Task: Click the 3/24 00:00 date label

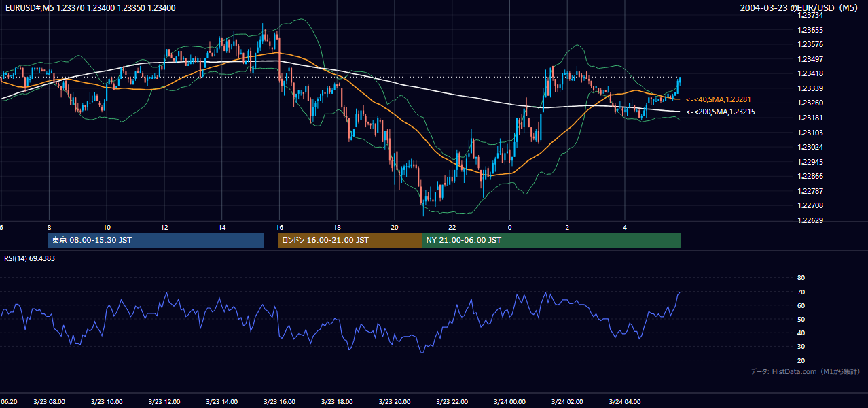Action: [x=510, y=402]
